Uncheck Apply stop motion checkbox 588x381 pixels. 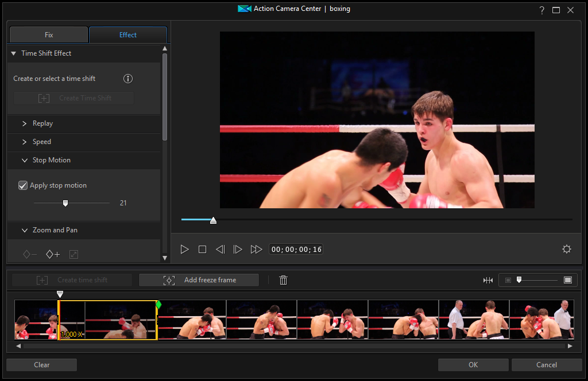23,185
